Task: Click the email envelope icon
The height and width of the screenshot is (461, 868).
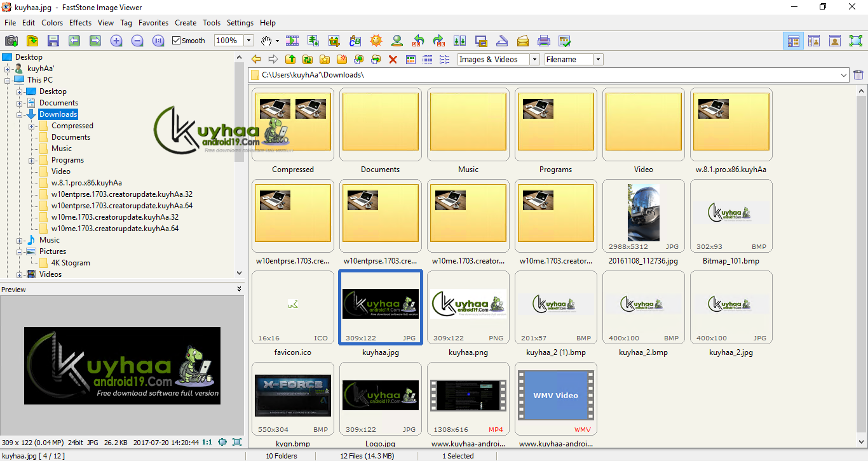Action: [523, 41]
